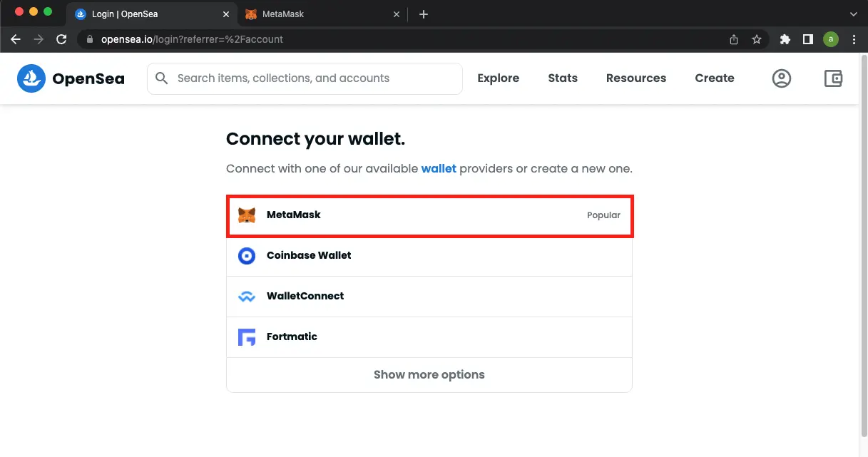This screenshot has width=868, height=457.
Task: Follow the blue wallet link
Action: 439,169
